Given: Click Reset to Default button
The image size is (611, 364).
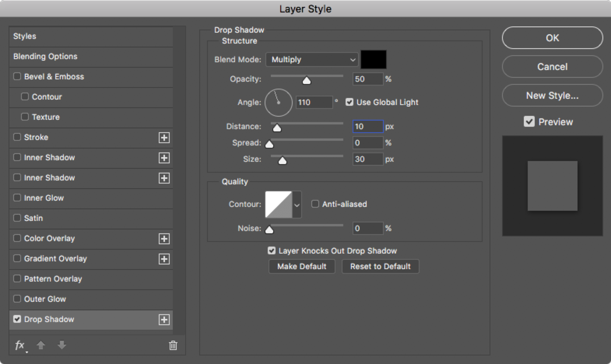Looking at the screenshot, I should [380, 266].
